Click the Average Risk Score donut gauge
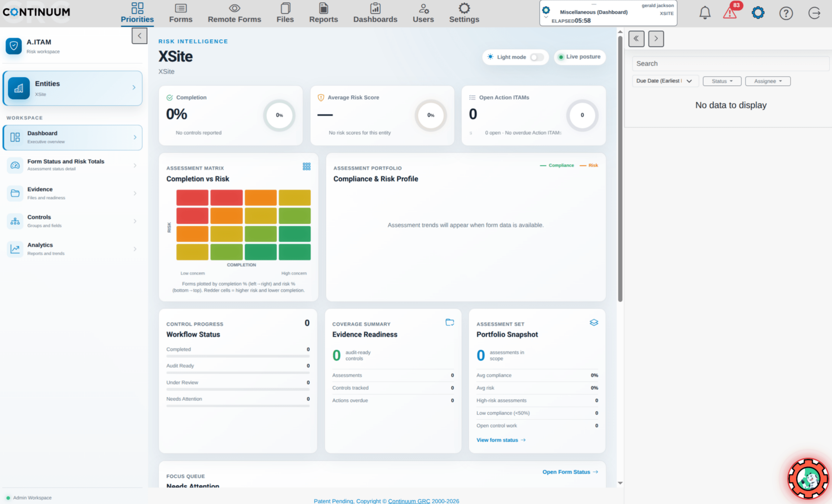This screenshot has height=504, width=832. click(431, 115)
